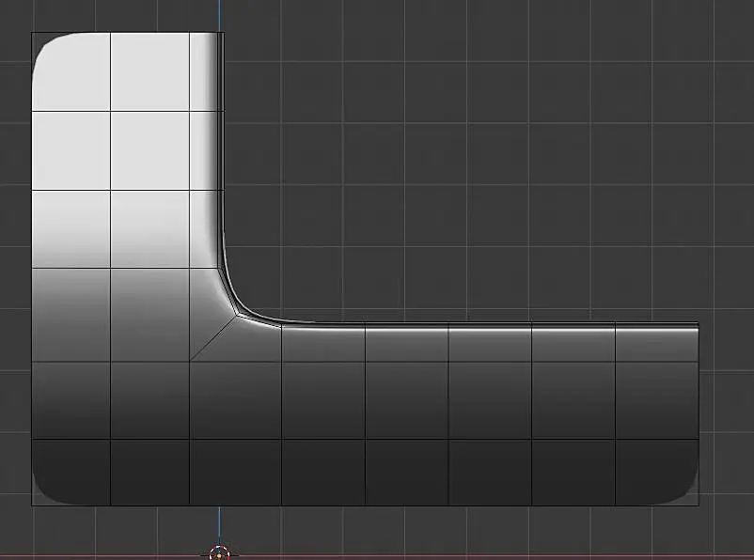Select the rightmost top face of the horizontal arm
Viewport: 754px width, 560px height.
(657, 344)
